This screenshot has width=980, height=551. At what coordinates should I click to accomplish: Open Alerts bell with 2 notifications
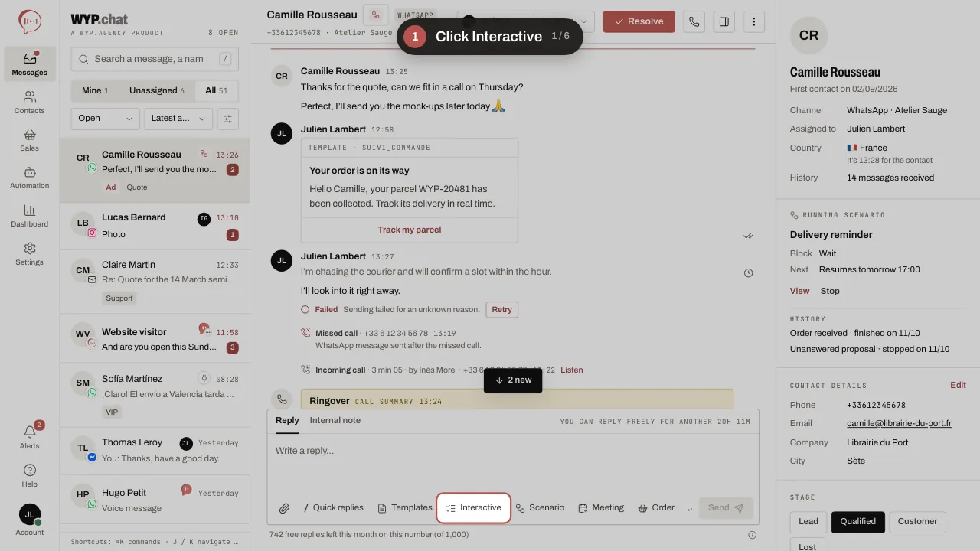click(30, 437)
